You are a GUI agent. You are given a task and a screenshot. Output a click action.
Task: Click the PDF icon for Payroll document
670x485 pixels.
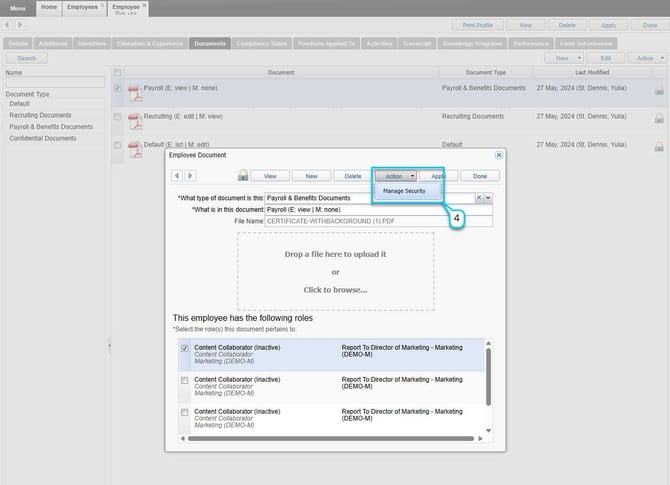click(134, 92)
